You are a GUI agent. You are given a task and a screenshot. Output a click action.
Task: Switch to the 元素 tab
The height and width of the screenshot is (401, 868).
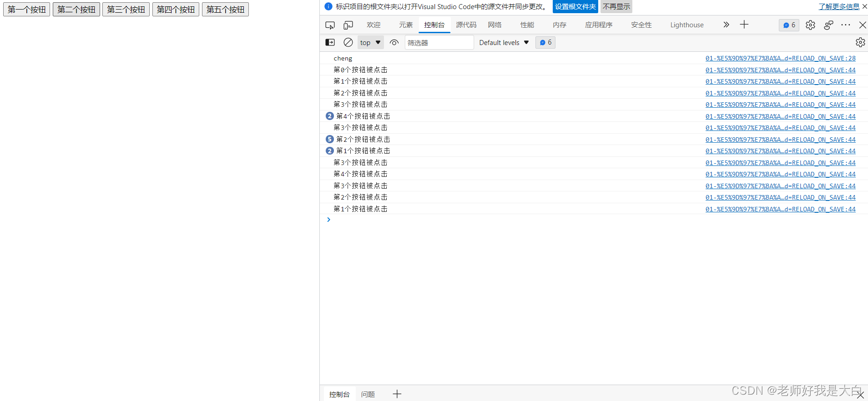coord(406,25)
